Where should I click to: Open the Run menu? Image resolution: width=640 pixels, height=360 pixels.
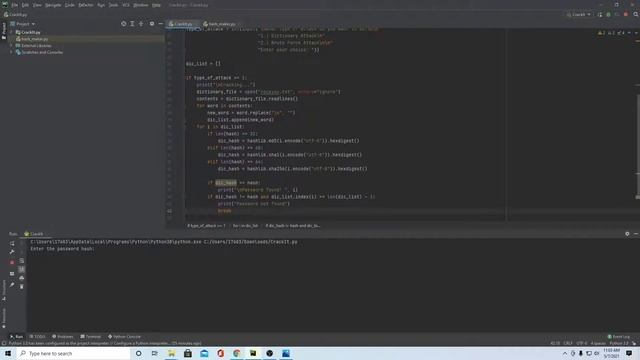[101, 5]
